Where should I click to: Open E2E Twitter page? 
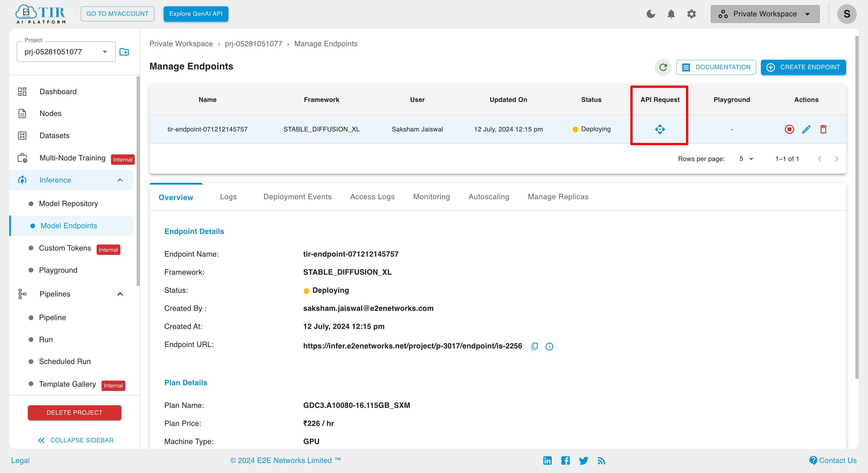tap(584, 460)
